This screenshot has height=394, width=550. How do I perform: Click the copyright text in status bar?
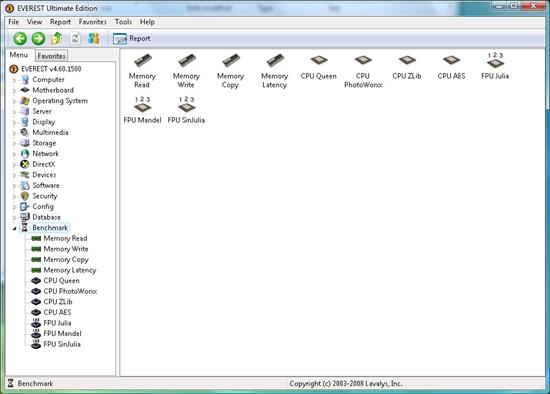[x=346, y=383]
